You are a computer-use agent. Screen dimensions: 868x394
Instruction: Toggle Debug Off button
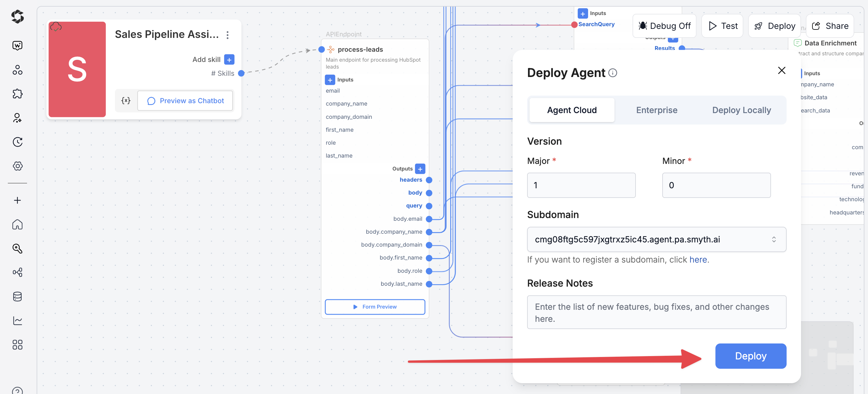pos(664,26)
